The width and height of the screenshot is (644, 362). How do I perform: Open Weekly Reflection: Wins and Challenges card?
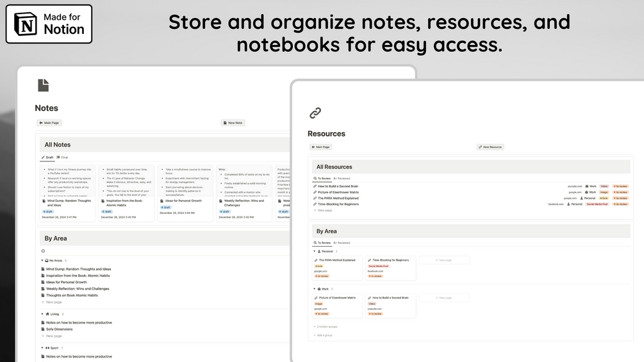click(x=244, y=193)
